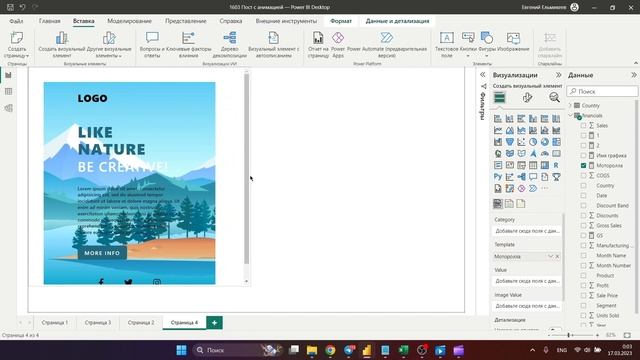640x360 pixels.
Task: Select the Goals trophy visual icon
Action: (556, 177)
